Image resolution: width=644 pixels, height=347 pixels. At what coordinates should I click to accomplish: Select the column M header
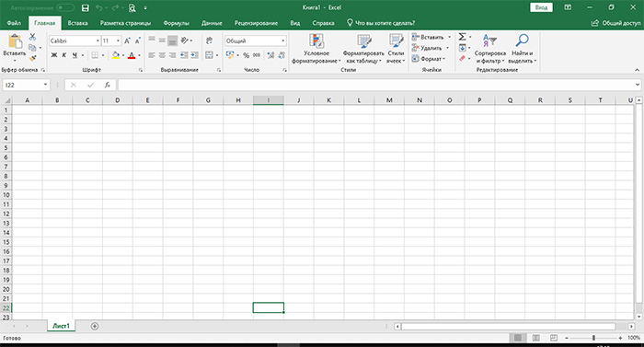pos(389,100)
